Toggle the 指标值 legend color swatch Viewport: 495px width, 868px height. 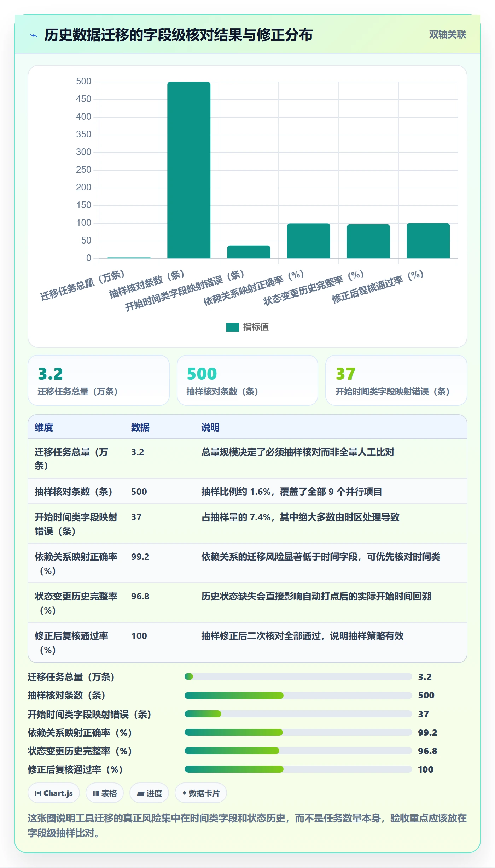point(232,327)
